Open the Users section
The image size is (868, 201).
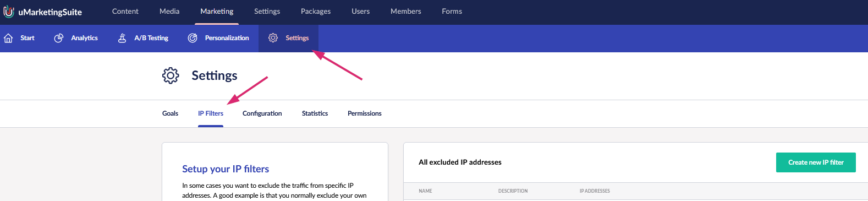[x=361, y=12]
